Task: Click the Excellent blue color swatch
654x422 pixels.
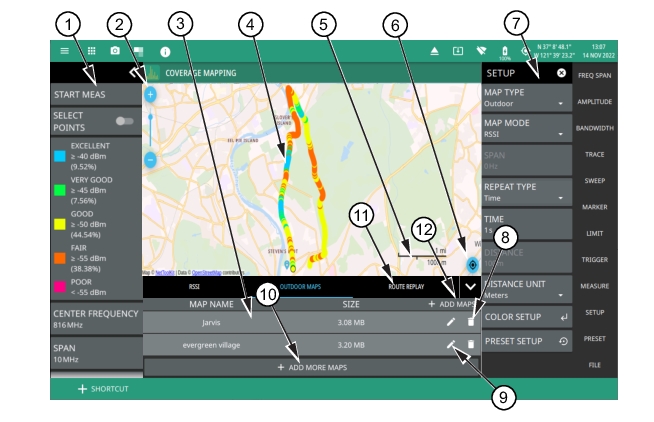Action: 61,157
